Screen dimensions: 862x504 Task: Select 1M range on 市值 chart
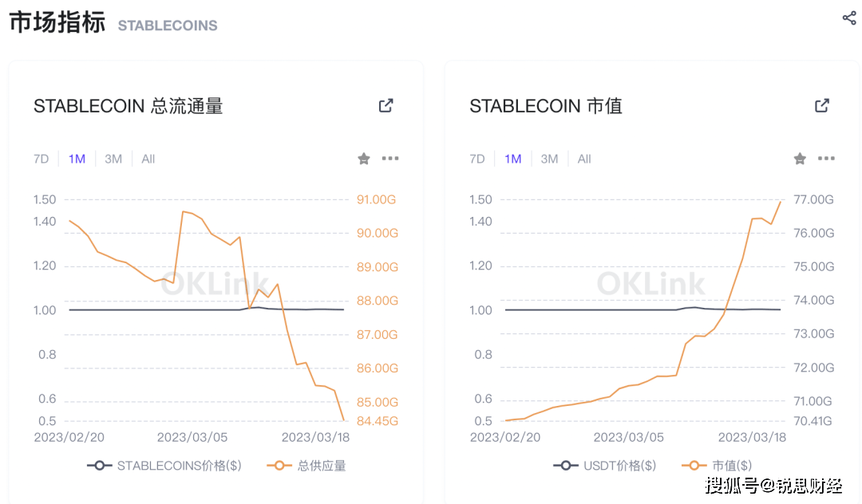click(x=513, y=159)
